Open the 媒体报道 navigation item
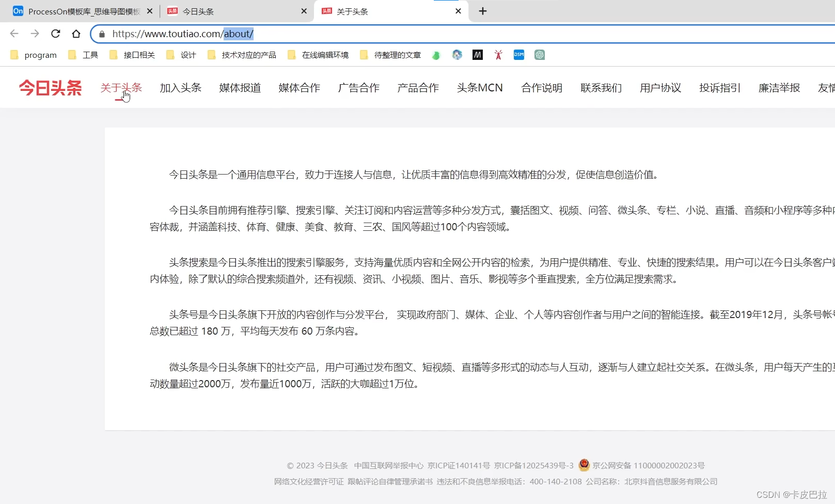Viewport: 835px width, 504px height. (x=240, y=88)
